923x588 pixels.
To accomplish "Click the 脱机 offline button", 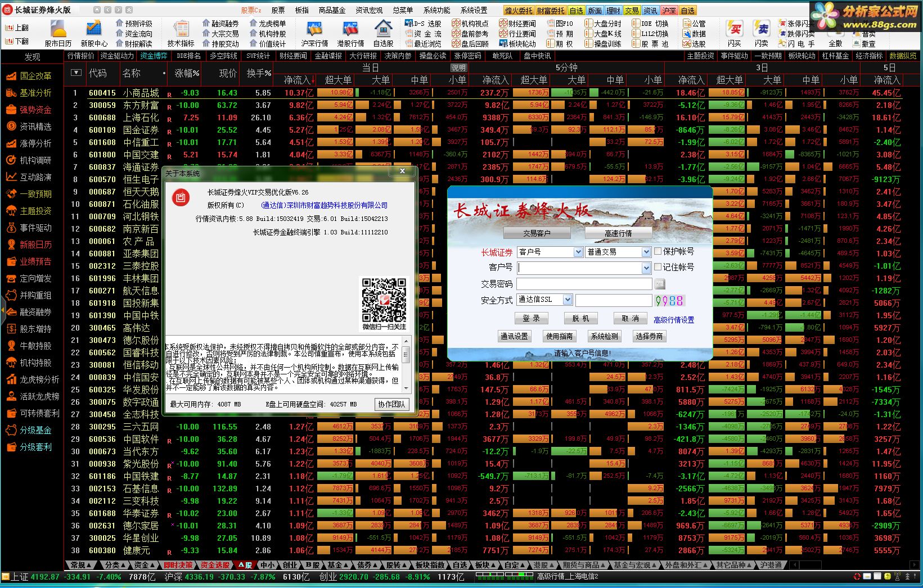I will point(580,318).
